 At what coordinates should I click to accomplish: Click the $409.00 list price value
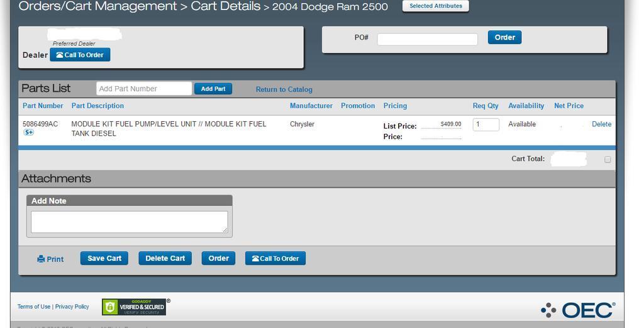pyautogui.click(x=450, y=124)
